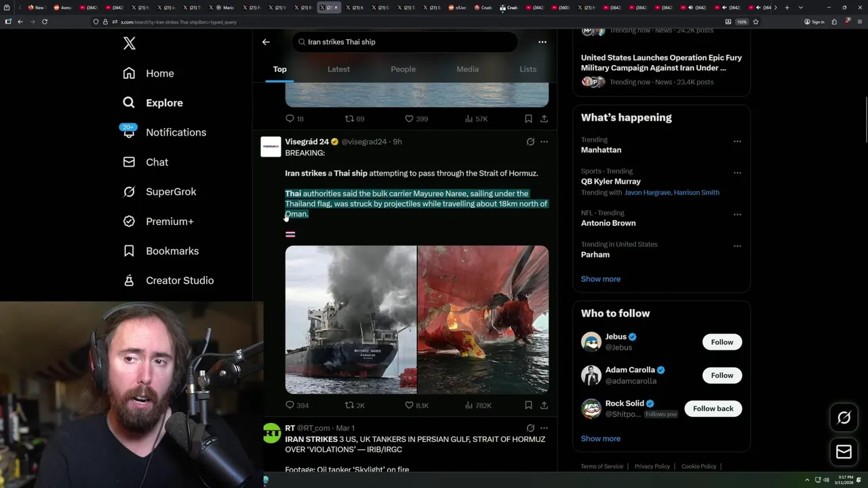This screenshot has height=488, width=868.
Task: Open Operation Epic Fury trending headline
Action: [x=661, y=62]
